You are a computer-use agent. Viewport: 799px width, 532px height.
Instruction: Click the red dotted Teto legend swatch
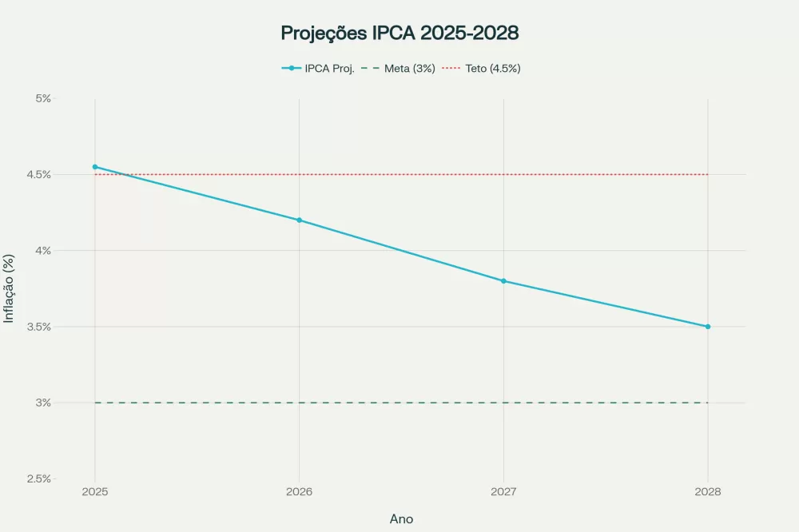[x=451, y=69]
